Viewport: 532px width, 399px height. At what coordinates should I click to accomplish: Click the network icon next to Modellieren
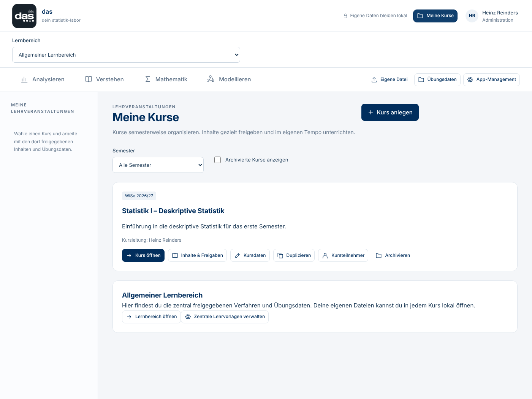click(211, 79)
